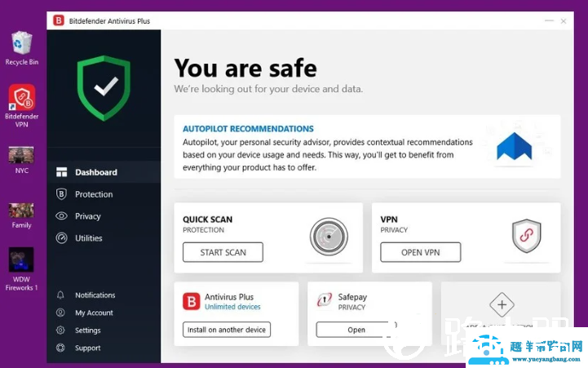Click the Protection shield icon in sidebar
The width and height of the screenshot is (588, 368).
pyautogui.click(x=61, y=194)
